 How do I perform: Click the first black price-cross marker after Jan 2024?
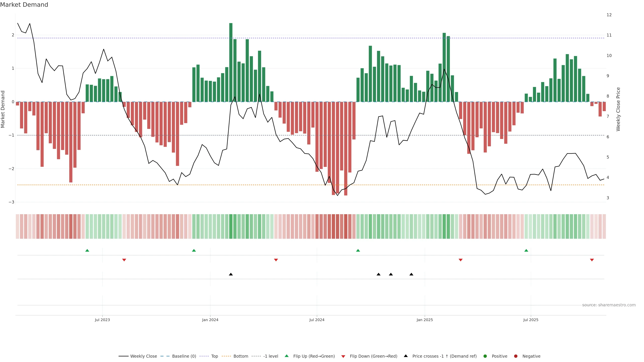coord(231,274)
